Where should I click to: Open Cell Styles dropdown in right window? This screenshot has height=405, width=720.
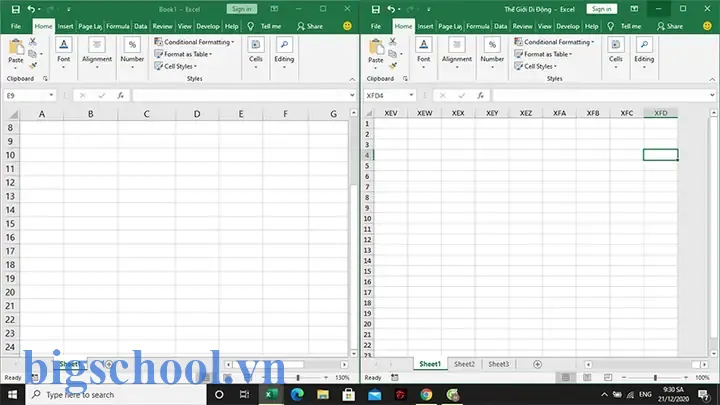tap(536, 66)
